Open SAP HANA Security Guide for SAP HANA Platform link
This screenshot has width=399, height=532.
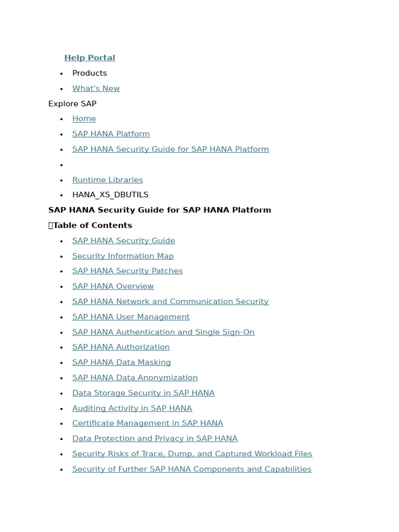[x=170, y=149]
